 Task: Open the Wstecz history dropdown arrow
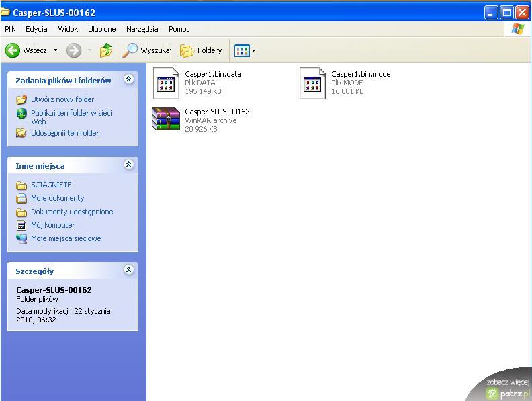tap(55, 50)
